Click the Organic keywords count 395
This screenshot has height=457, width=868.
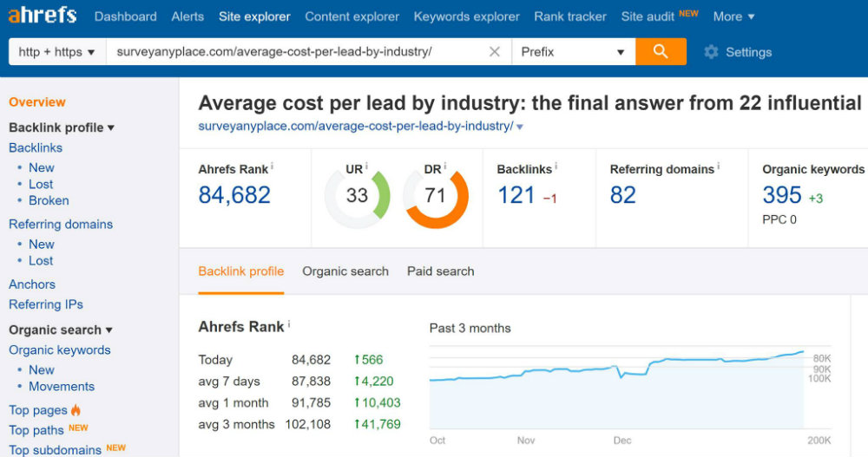tap(782, 195)
